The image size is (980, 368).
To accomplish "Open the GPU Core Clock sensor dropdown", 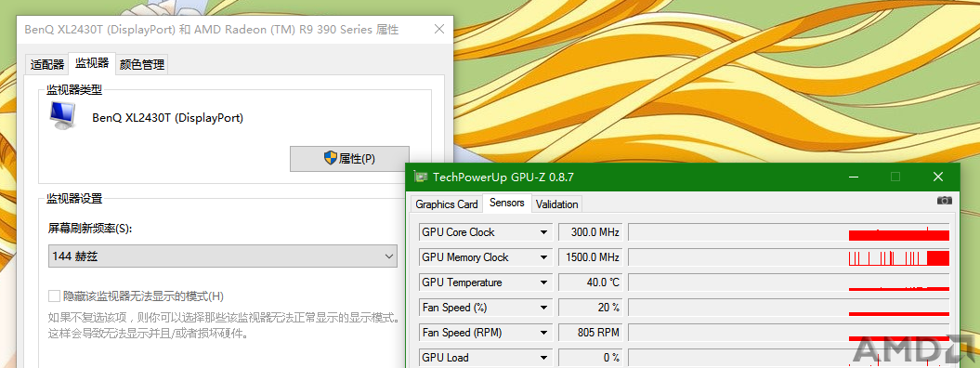I will [542, 232].
